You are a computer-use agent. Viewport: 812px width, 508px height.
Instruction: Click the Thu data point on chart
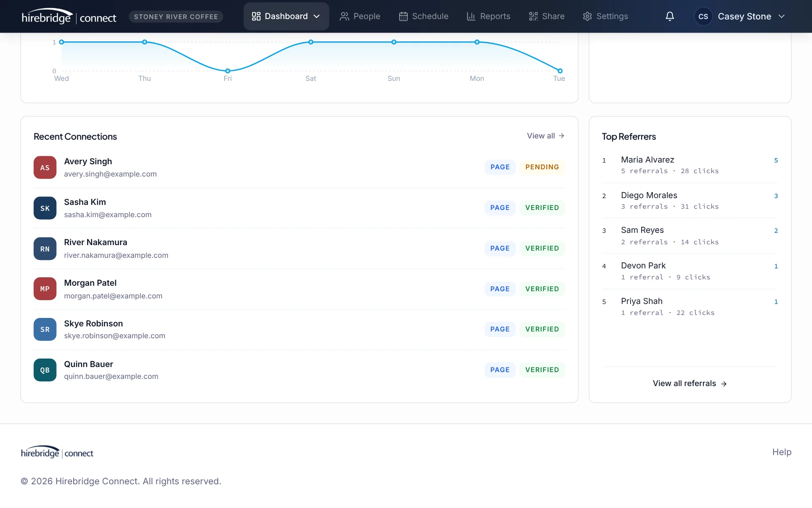tap(145, 42)
